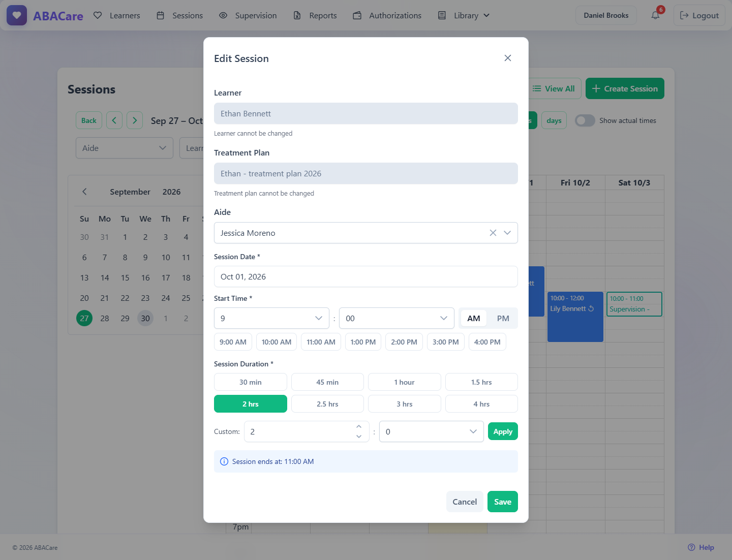Save the edited session

point(503,502)
